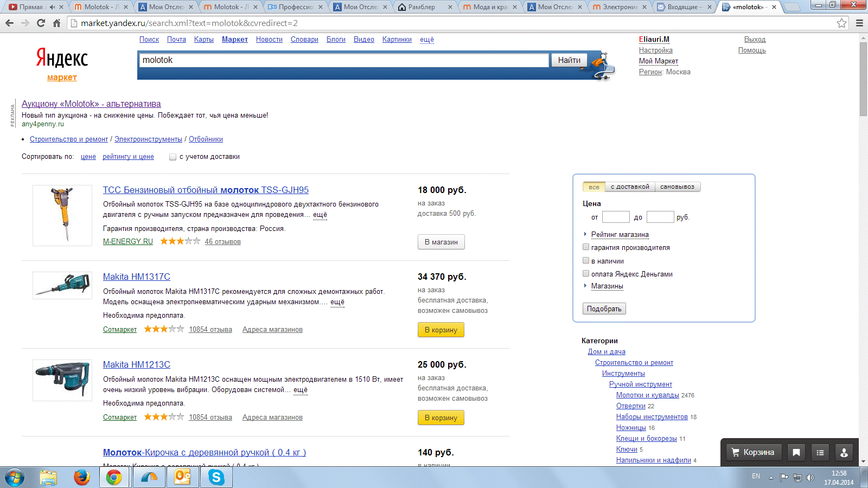Open the Windows Start menu

(15, 477)
